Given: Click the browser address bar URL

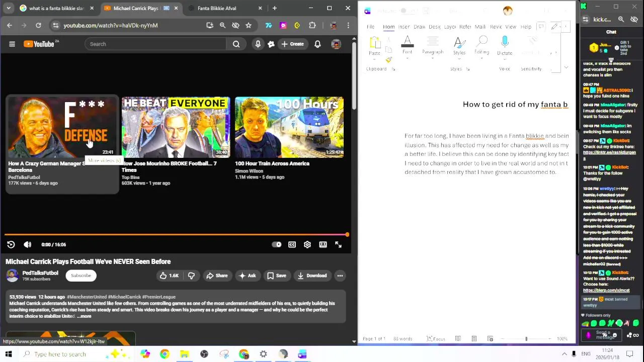Looking at the screenshot, I should click(x=111, y=25).
